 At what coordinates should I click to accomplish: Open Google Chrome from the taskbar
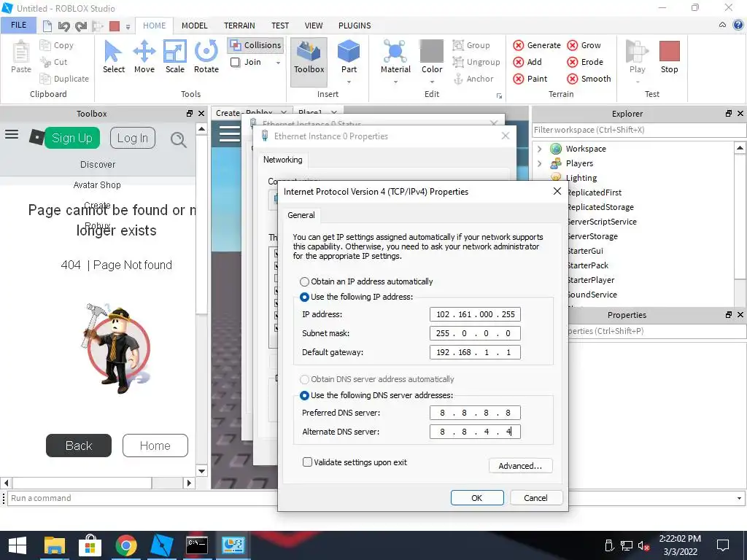(x=125, y=545)
